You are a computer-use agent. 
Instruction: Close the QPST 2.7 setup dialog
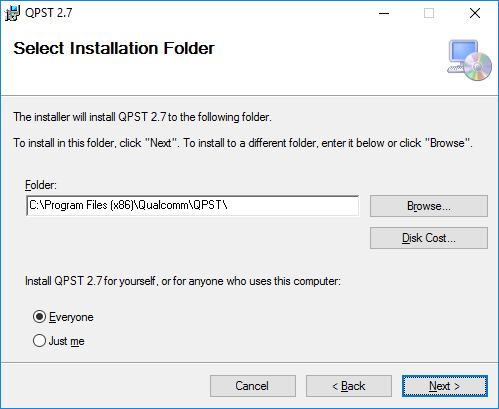pos(475,13)
